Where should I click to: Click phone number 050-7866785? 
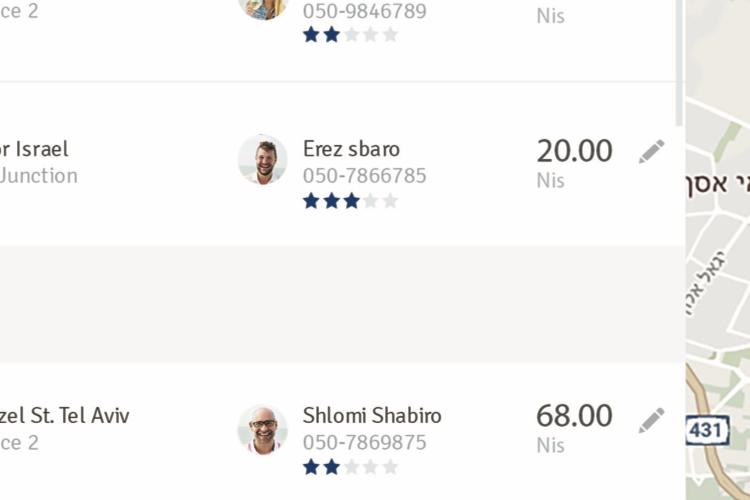coord(364,176)
